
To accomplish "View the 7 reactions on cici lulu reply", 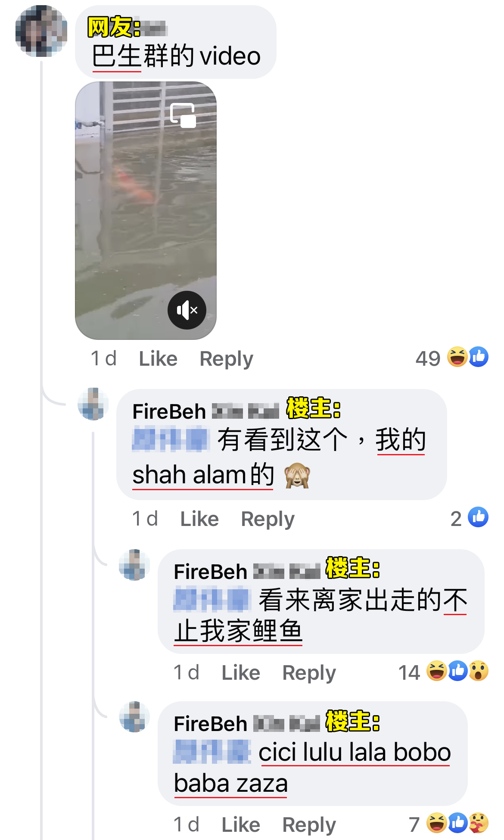I will pyautogui.click(x=449, y=824).
